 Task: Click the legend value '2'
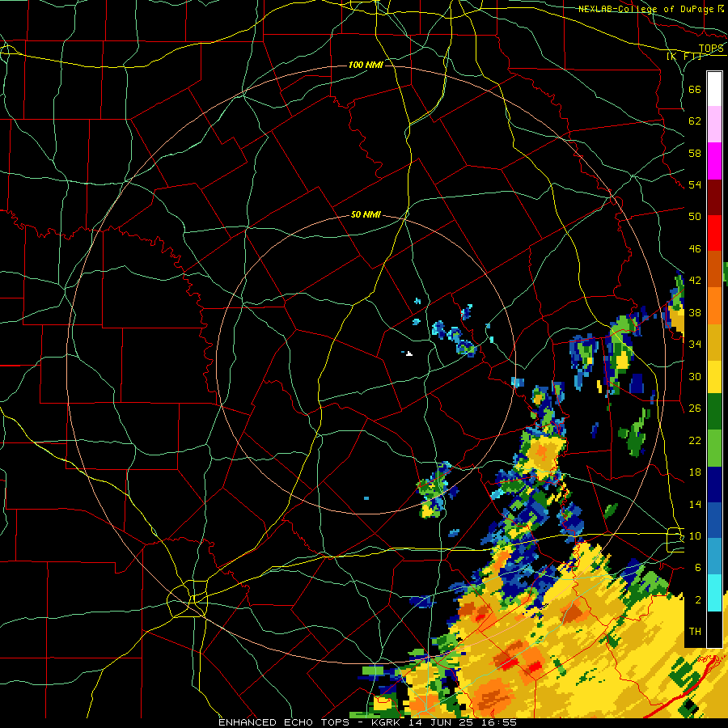(x=698, y=599)
